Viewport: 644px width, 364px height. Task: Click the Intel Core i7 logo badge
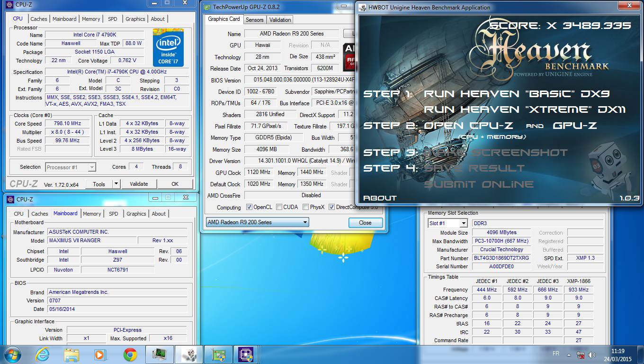[x=168, y=48]
